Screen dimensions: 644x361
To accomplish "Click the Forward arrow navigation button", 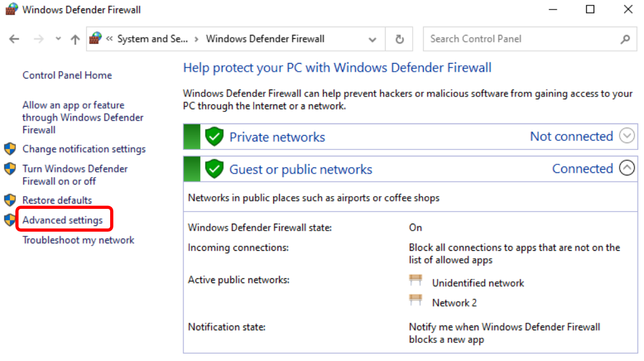I will click(x=38, y=39).
